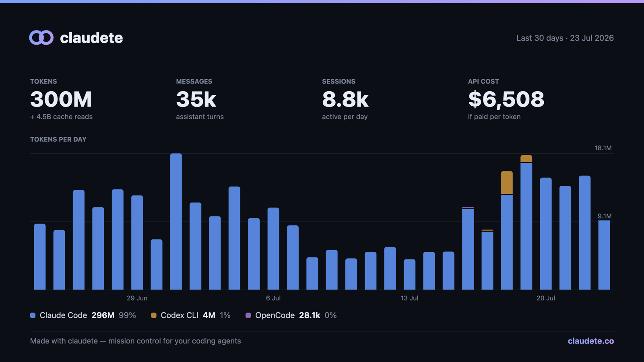Click the $6,508 API cost value
The height and width of the screenshot is (362, 644).
(506, 99)
